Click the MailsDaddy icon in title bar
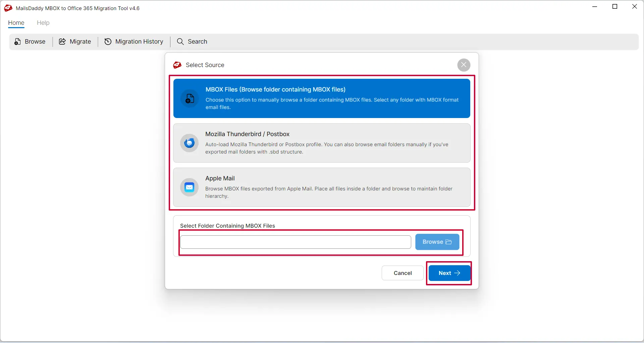 [x=8, y=8]
